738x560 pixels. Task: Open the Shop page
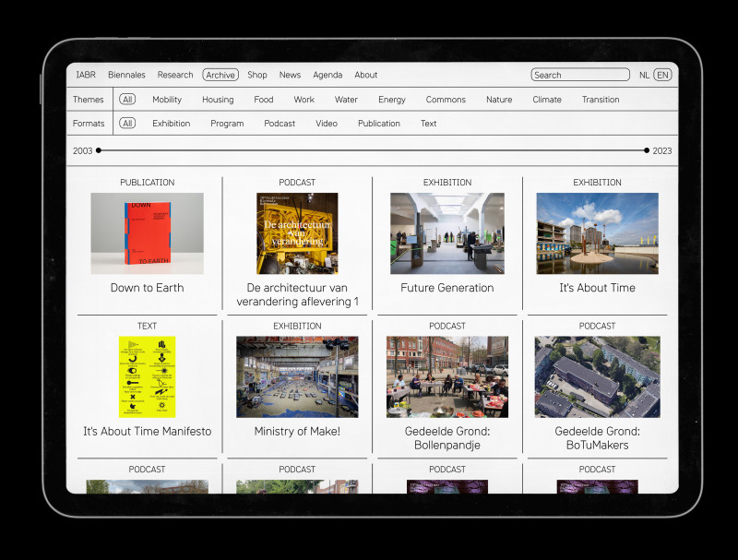click(x=257, y=75)
